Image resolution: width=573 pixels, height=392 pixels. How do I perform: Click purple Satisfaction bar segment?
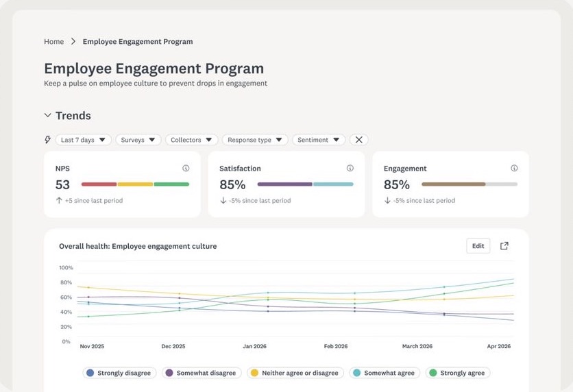284,184
